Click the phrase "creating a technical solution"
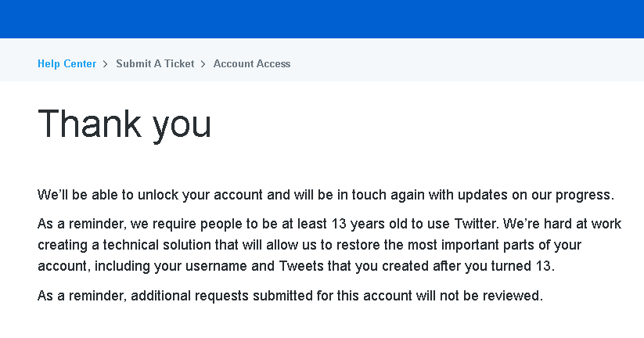Viewport: 644px width, 338px height. click(115, 246)
